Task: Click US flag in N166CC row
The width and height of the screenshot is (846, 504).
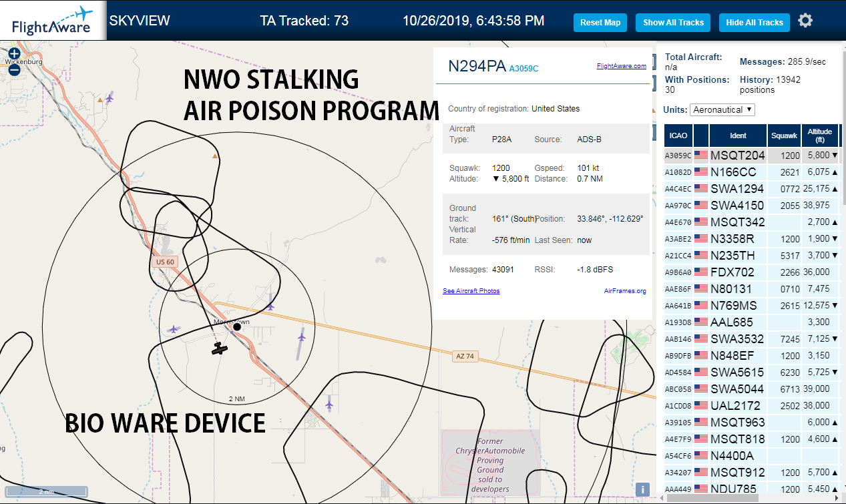Action: click(701, 172)
